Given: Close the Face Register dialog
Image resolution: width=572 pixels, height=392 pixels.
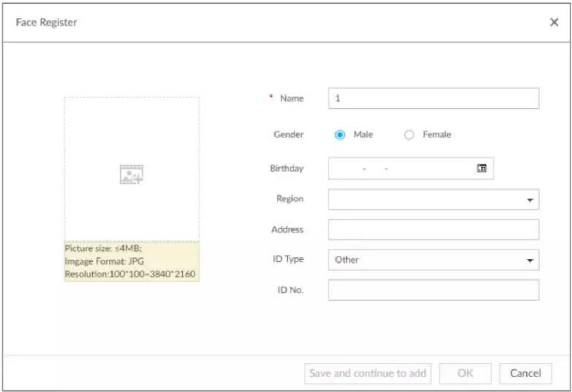Looking at the screenshot, I should pyautogui.click(x=554, y=23).
